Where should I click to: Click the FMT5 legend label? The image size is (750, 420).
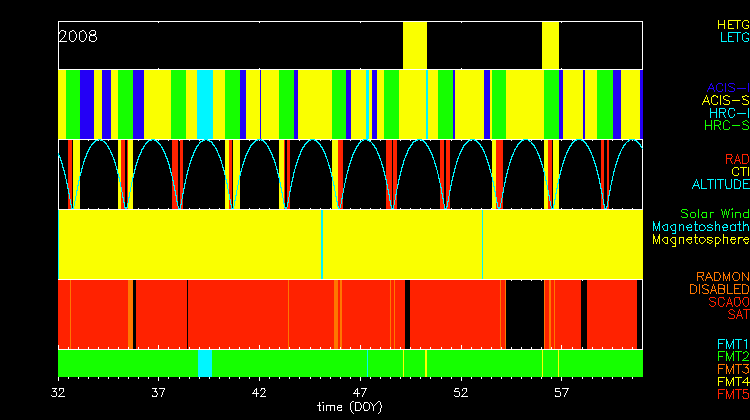(x=732, y=396)
